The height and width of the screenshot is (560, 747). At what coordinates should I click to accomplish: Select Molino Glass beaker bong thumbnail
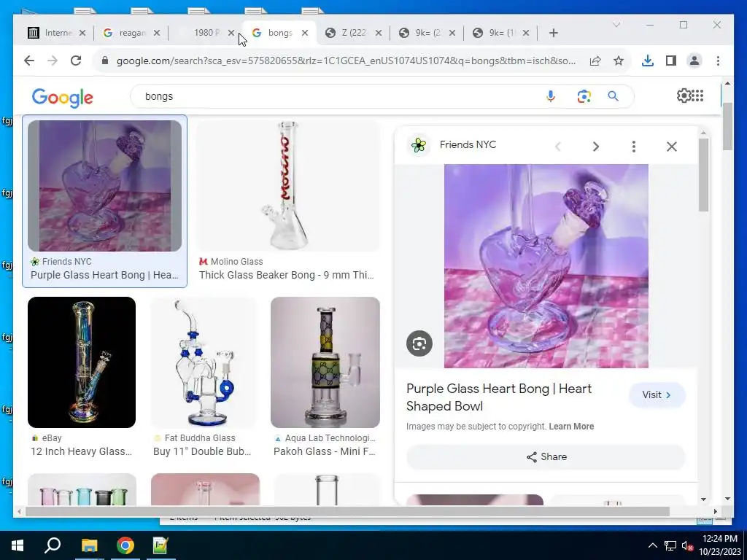[287, 186]
